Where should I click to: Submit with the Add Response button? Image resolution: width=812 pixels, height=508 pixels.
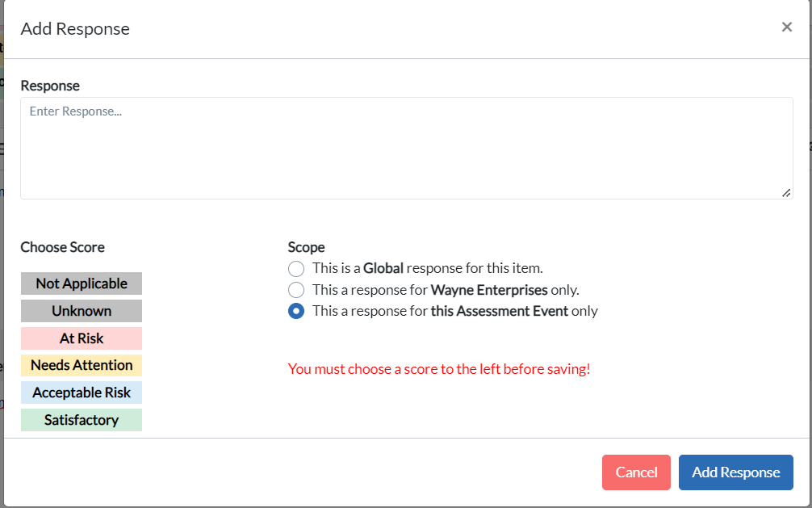click(x=735, y=472)
